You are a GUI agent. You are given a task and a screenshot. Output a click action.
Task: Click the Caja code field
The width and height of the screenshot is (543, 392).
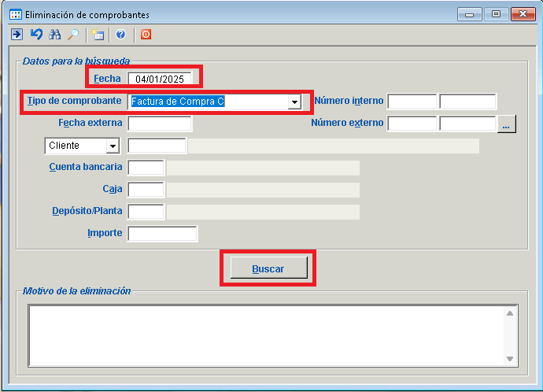(x=146, y=190)
